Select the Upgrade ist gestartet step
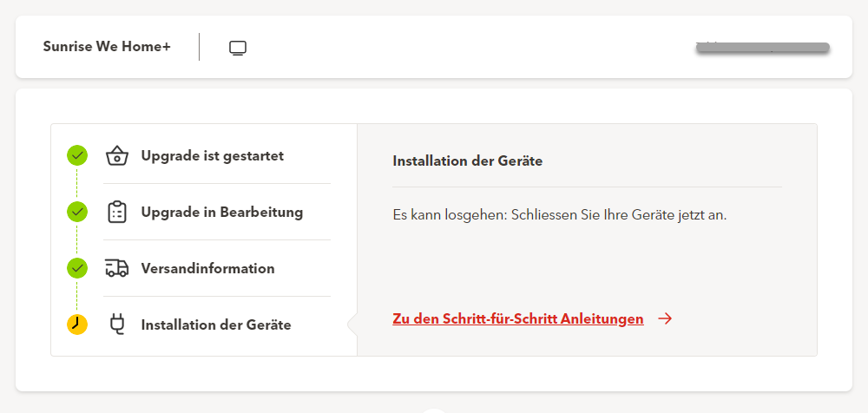 [x=212, y=156]
